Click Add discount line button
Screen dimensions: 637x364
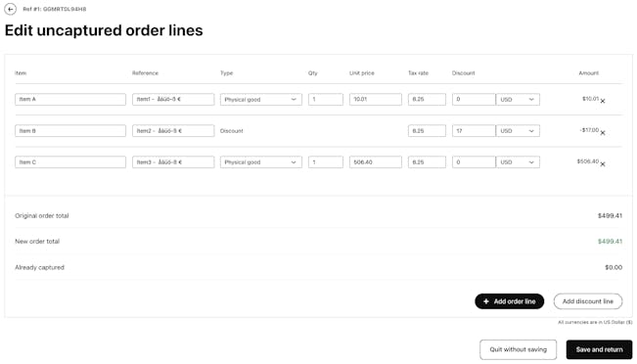tap(588, 301)
